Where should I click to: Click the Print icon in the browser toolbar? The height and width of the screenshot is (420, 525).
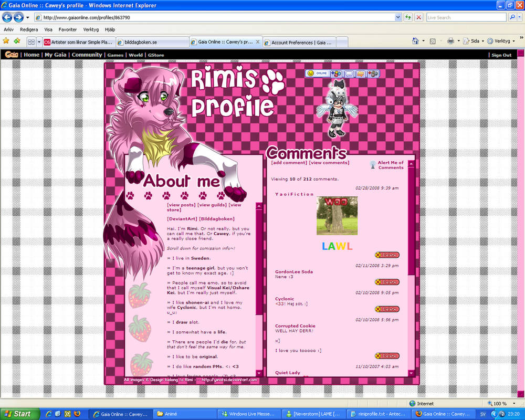[x=451, y=41]
